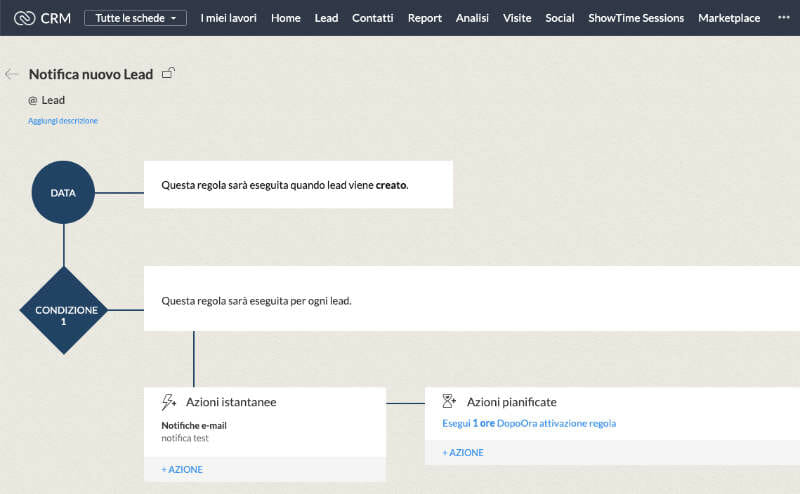Open the I miei lavori tab
Screen dimensions: 800x494
(x=228, y=18)
